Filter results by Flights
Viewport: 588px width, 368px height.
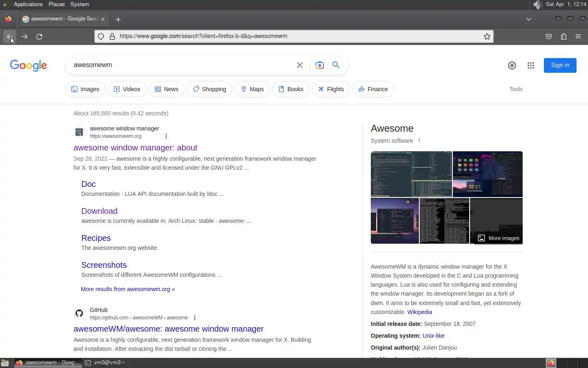point(331,89)
